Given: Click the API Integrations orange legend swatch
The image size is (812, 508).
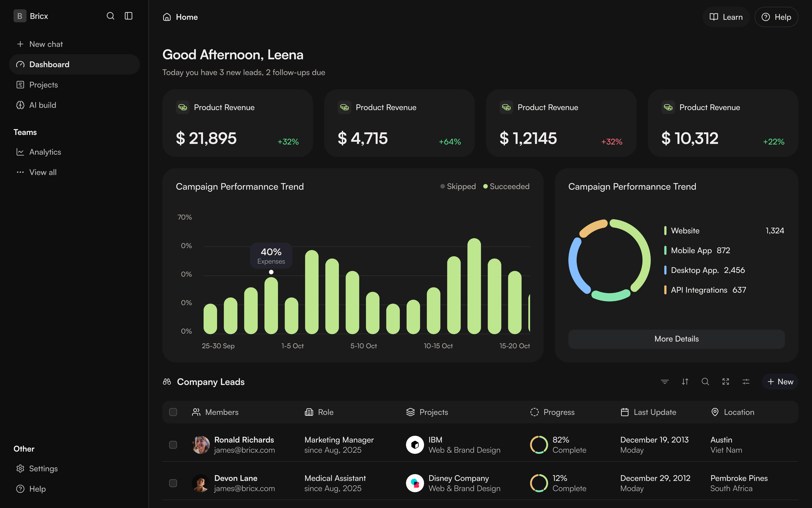Looking at the screenshot, I should tap(665, 290).
